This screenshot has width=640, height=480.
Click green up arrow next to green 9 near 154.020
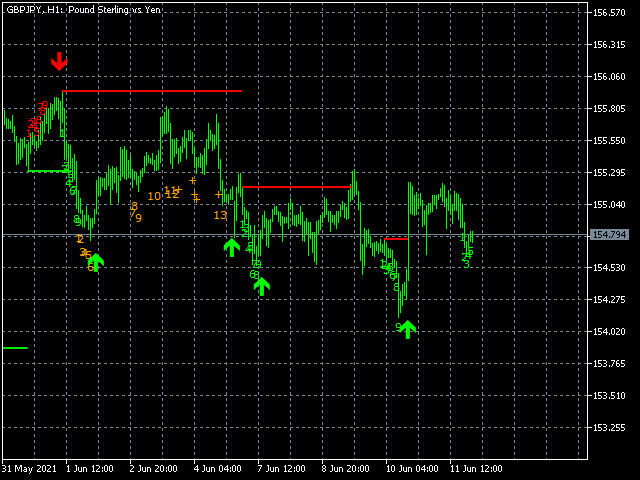tap(407, 329)
